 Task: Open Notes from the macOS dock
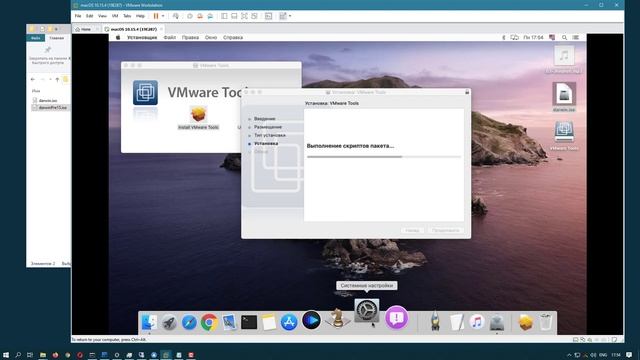tap(269, 322)
